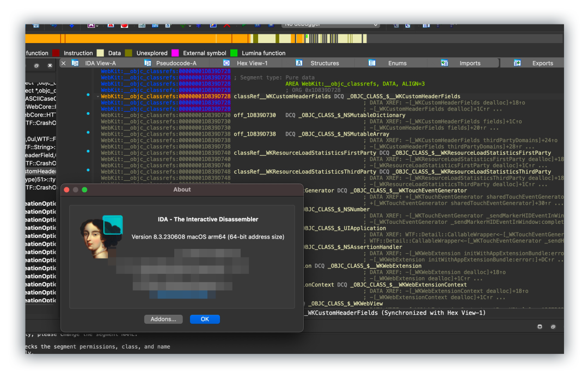Click the Unexplored legend color swatch

(128, 53)
